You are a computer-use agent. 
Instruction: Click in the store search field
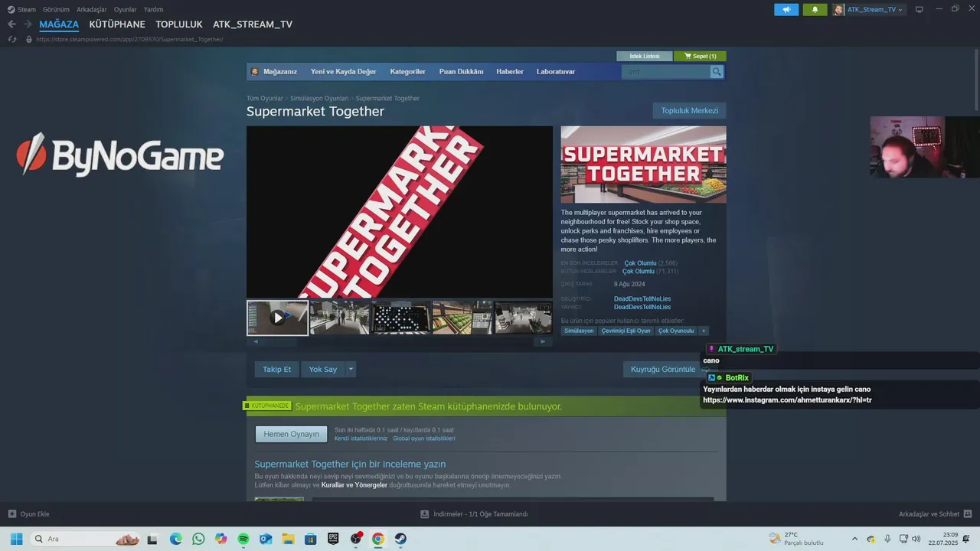pos(666,72)
